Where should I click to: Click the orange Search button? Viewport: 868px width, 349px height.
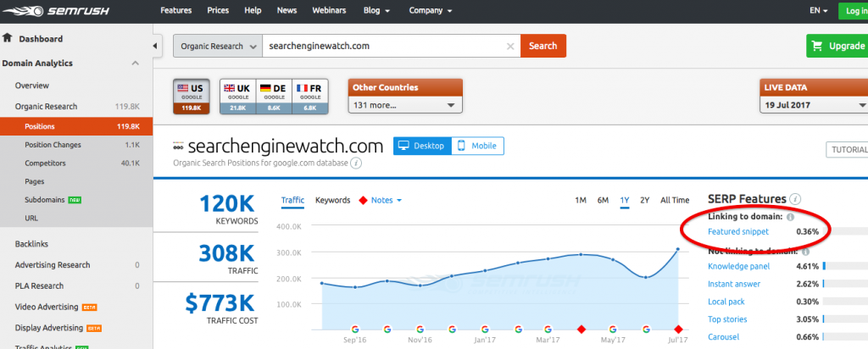tap(543, 47)
